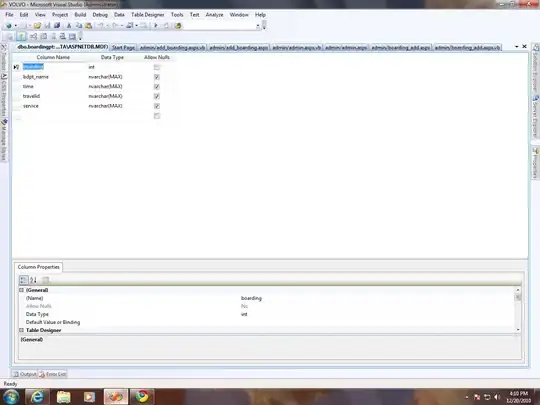This screenshot has width=540, height=405.
Task: Click the Redo arrow icon
Action: pyautogui.click(x=115, y=25)
